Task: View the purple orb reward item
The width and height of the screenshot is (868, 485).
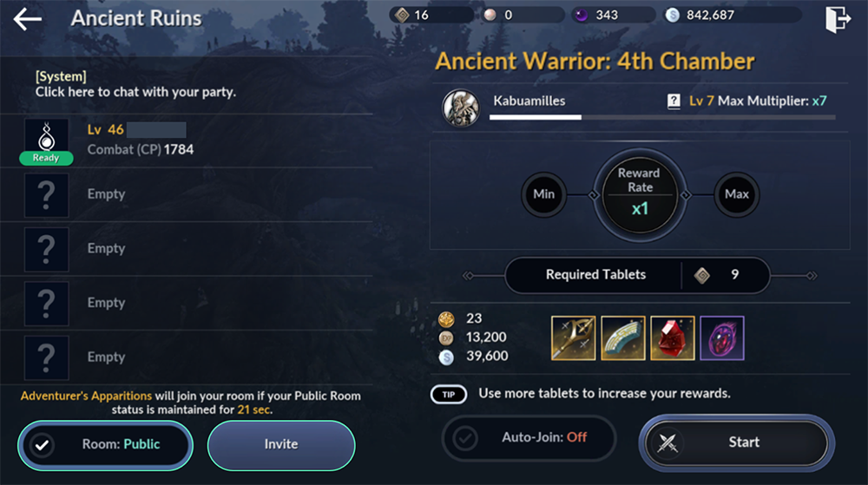Action: 722,338
